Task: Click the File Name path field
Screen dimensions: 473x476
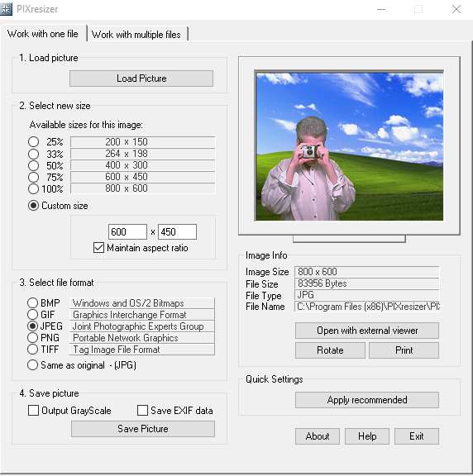Action: (x=366, y=307)
